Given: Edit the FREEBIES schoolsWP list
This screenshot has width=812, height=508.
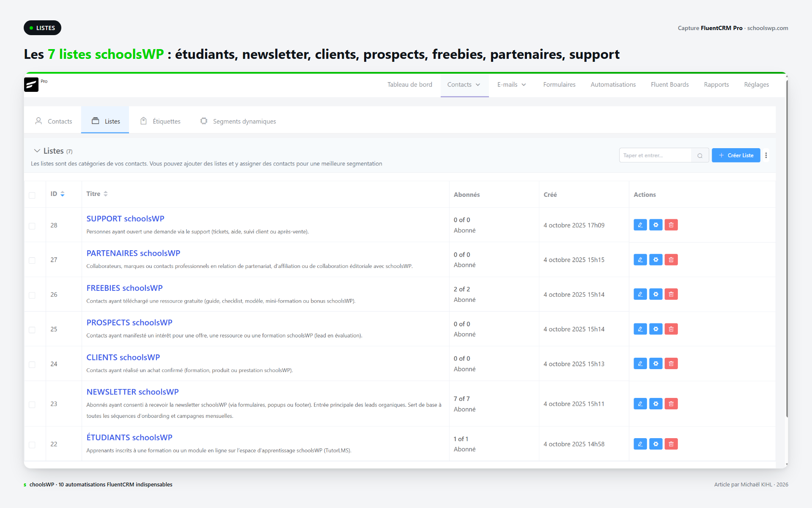Looking at the screenshot, I should tap(640, 294).
